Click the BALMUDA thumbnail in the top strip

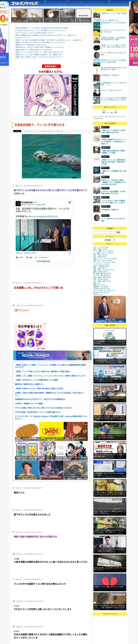(x=83, y=15)
